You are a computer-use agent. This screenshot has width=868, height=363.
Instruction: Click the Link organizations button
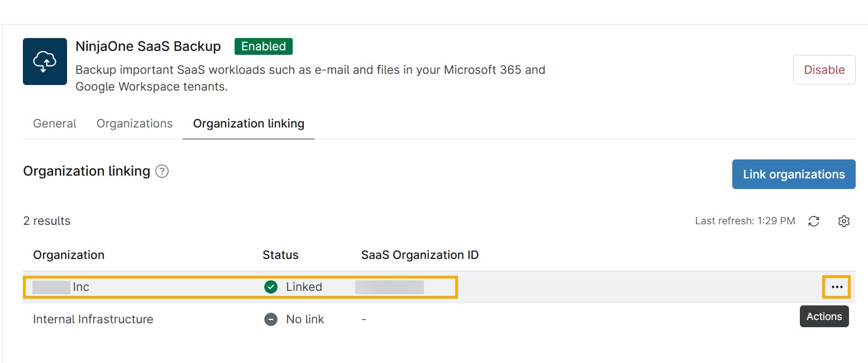793,174
